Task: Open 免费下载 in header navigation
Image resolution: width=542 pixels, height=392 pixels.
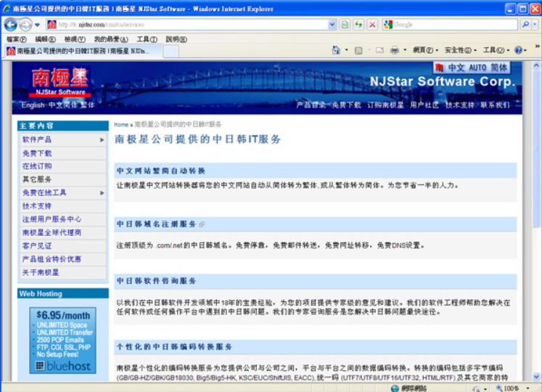Action: [x=346, y=105]
